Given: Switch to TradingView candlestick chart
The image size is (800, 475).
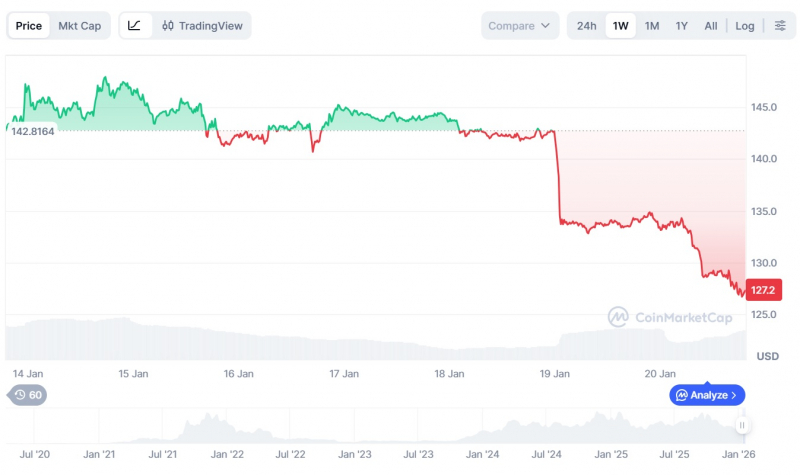Looking at the screenshot, I should (x=202, y=26).
